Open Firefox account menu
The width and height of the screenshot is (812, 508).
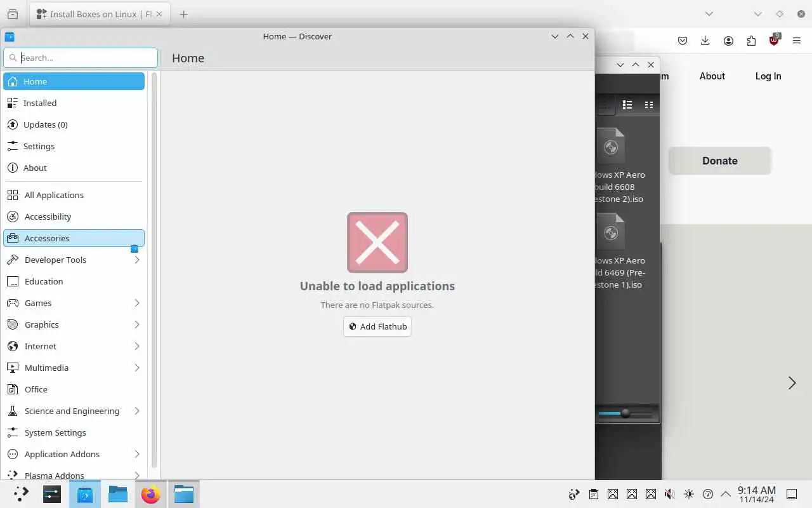(728, 41)
